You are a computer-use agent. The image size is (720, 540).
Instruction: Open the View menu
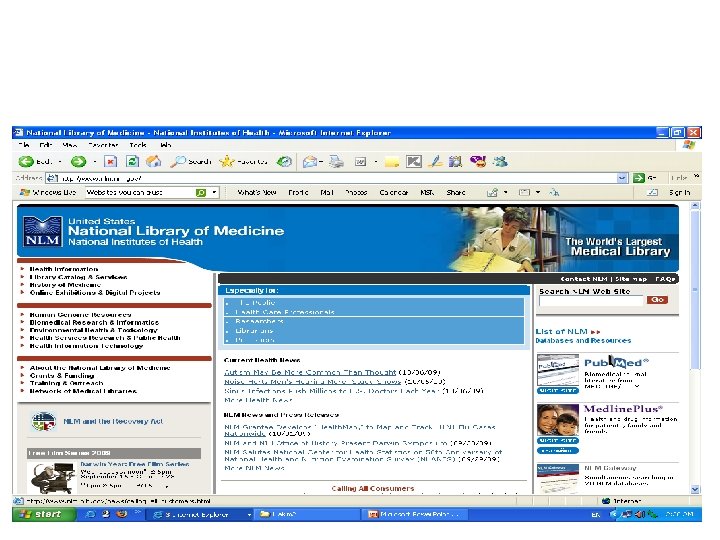(x=70, y=145)
